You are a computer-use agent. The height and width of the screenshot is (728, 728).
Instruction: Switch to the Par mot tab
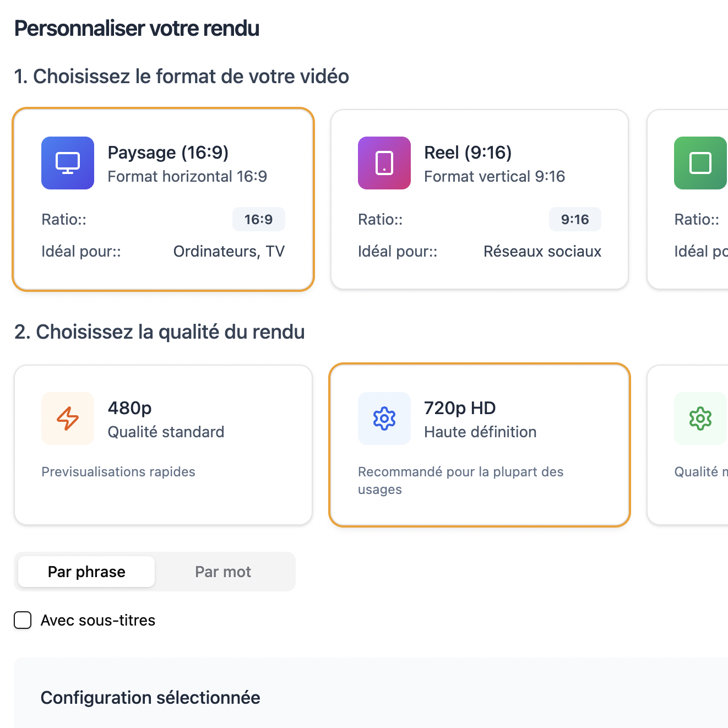point(223,572)
